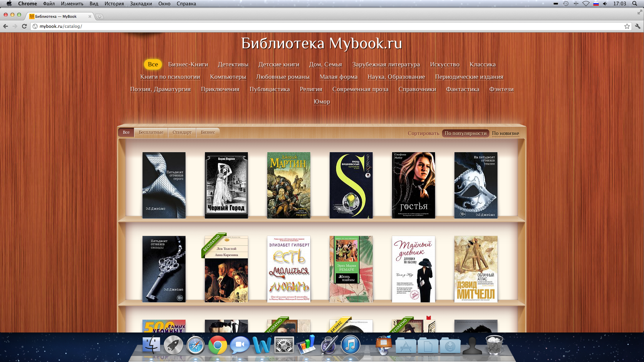This screenshot has width=644, height=362.
Task: Open На пятьдесят оттенков темнее cover
Action: (476, 185)
